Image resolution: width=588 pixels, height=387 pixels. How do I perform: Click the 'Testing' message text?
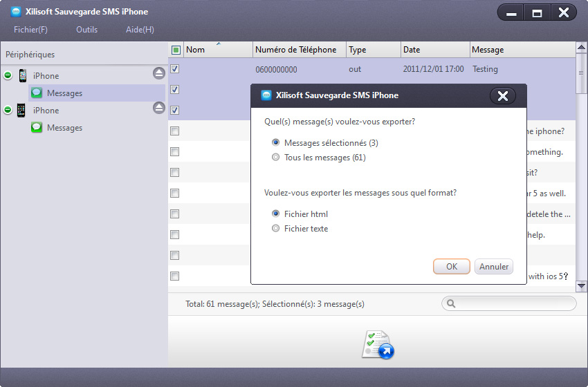pyautogui.click(x=485, y=69)
